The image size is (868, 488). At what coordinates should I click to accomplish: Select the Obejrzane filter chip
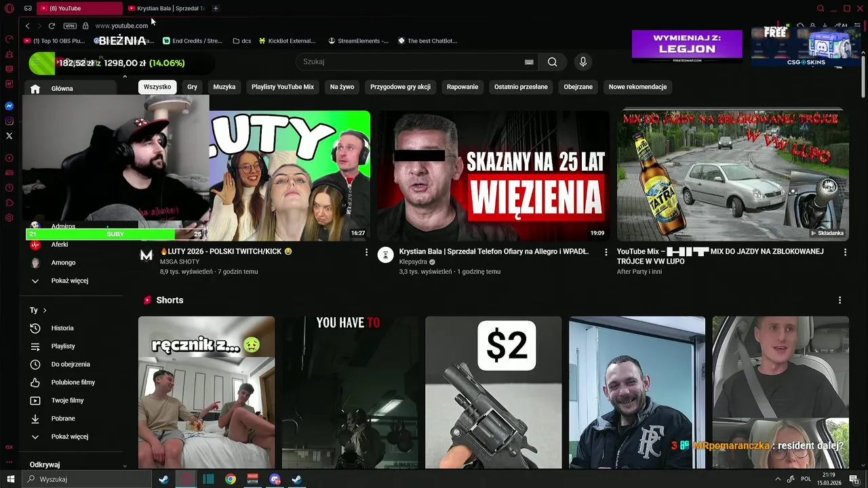(x=578, y=87)
